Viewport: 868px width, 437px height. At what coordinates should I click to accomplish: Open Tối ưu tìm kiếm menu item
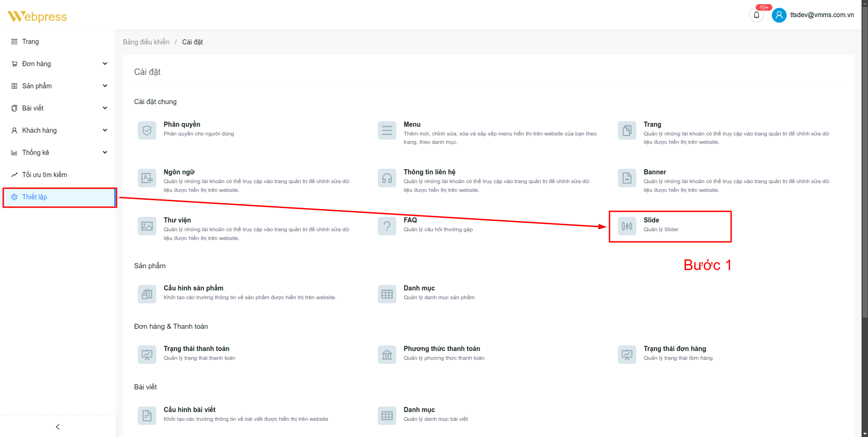point(44,175)
